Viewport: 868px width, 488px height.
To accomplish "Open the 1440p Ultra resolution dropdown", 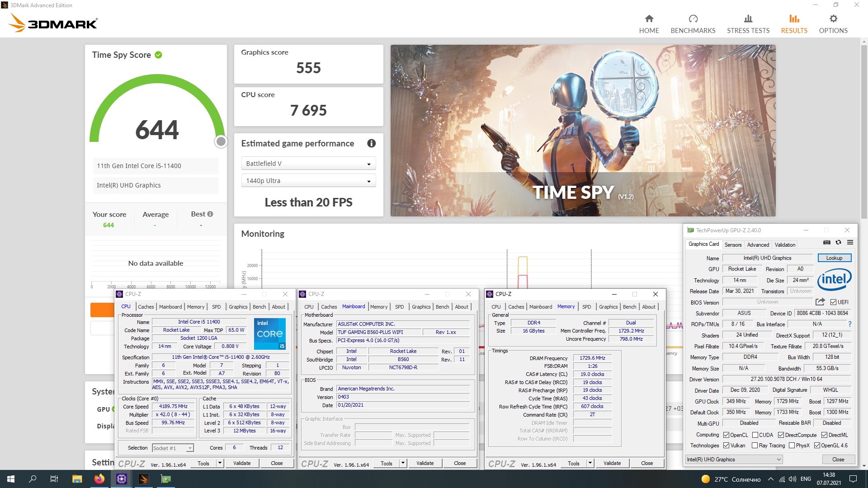I will coord(308,181).
